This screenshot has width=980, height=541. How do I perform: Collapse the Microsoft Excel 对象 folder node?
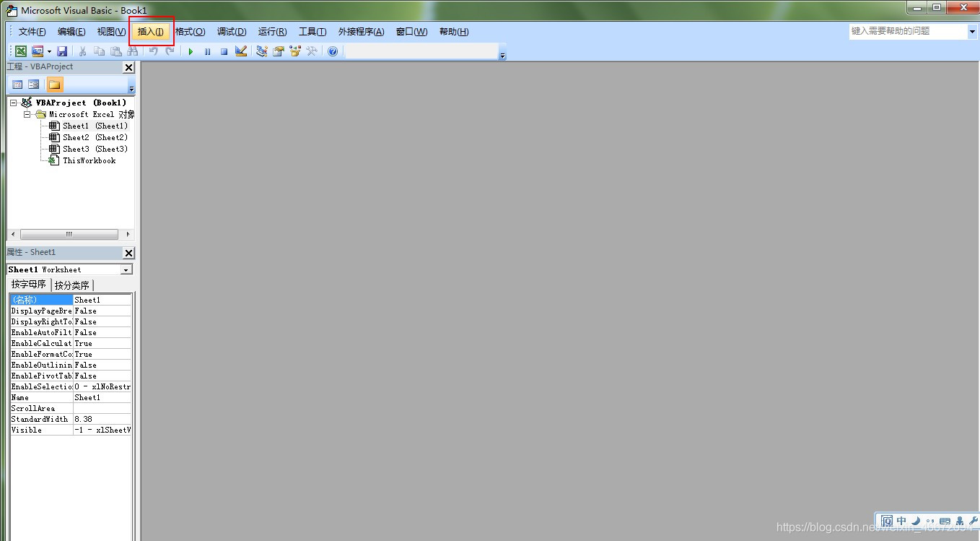(x=27, y=114)
